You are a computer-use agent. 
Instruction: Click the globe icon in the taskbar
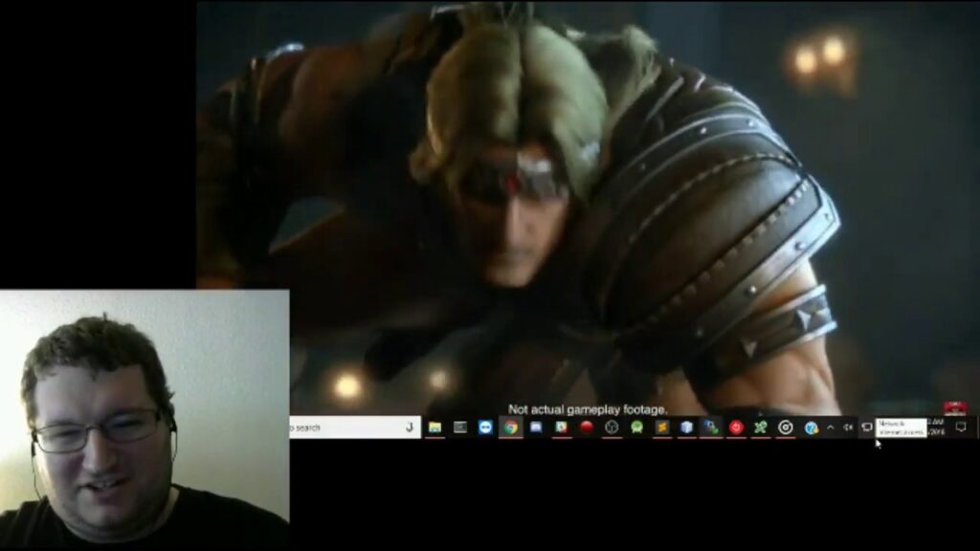click(812, 428)
